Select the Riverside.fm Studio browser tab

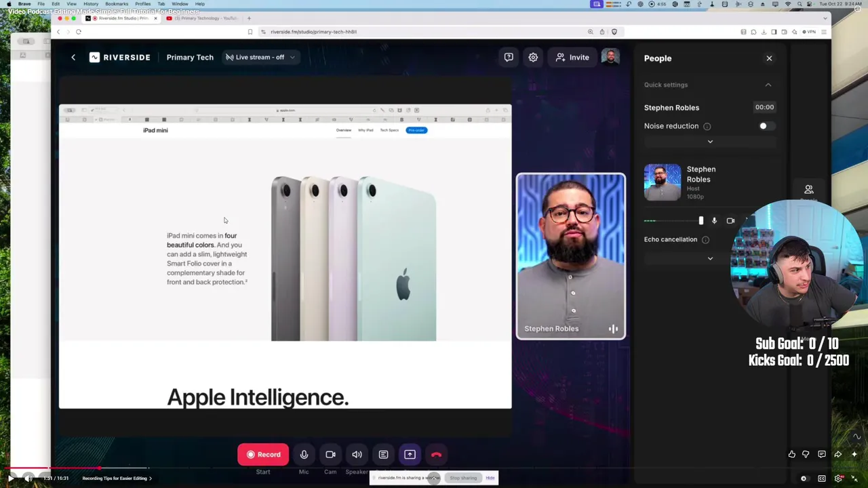(121, 18)
